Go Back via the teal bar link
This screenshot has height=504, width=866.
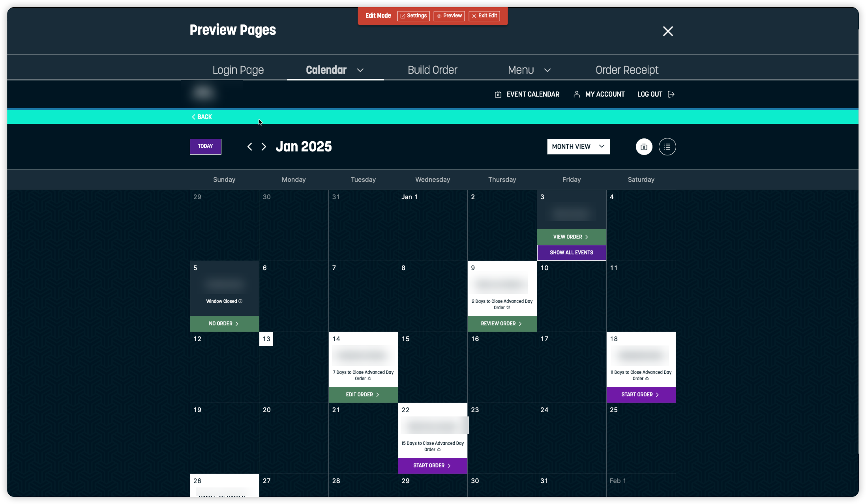click(202, 117)
